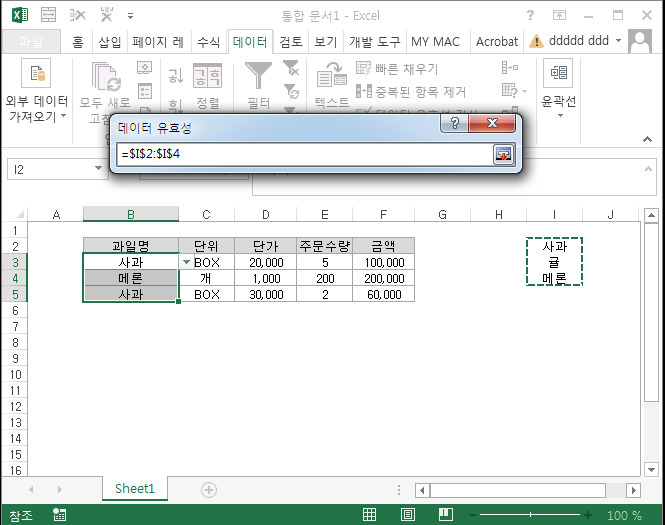Click the 모두 새로 고침 icon

[106, 76]
